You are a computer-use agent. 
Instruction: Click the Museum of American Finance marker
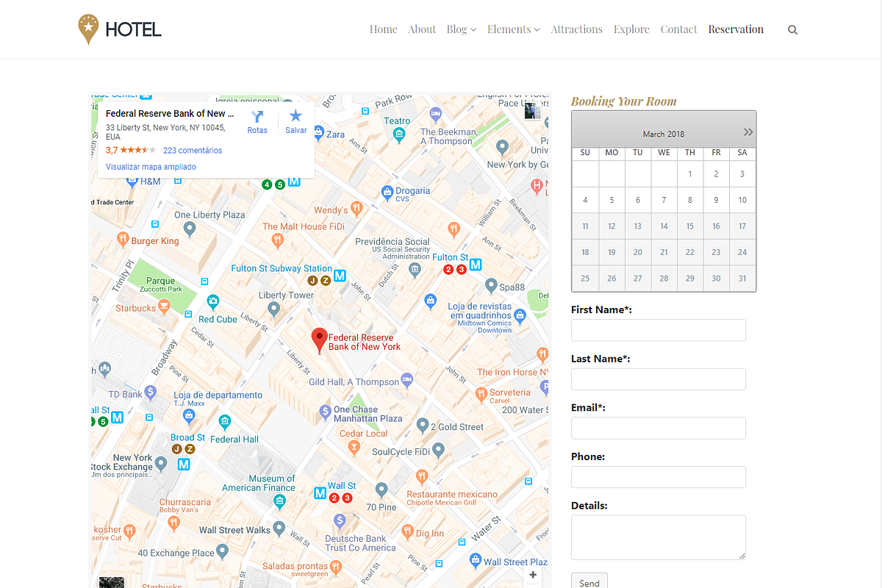(279, 501)
